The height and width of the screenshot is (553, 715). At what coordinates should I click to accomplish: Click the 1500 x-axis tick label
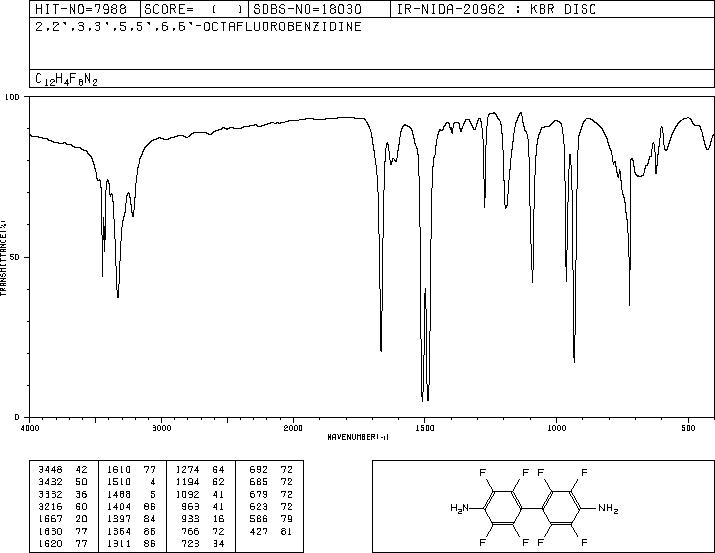pyautogui.click(x=425, y=428)
